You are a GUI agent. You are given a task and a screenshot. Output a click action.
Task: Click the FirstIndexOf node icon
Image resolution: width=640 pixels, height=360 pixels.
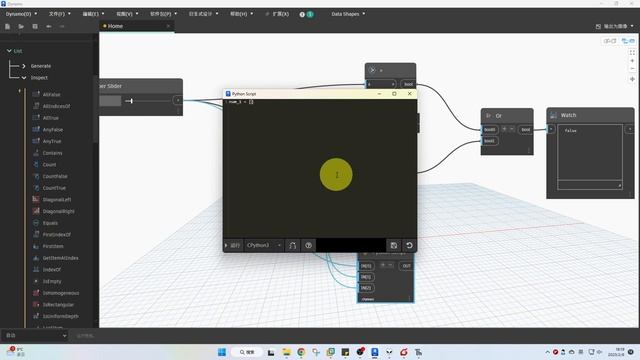click(x=36, y=235)
